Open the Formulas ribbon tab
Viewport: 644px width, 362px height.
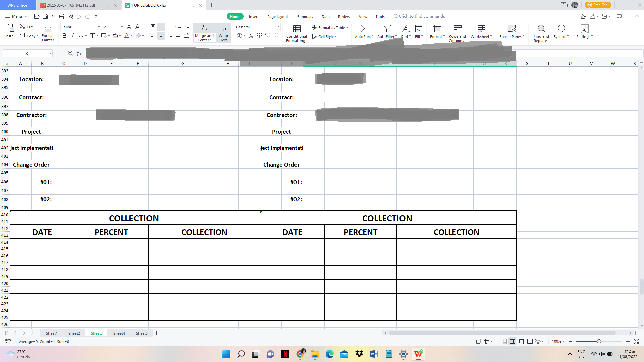(305, 17)
